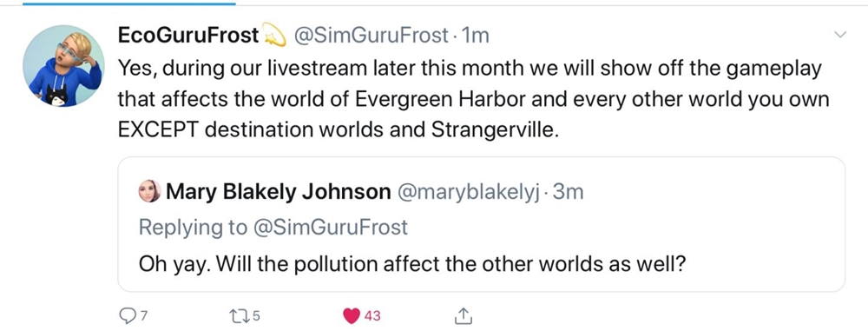
Task: Click the 1m tweet timestamp
Action: click(475, 36)
